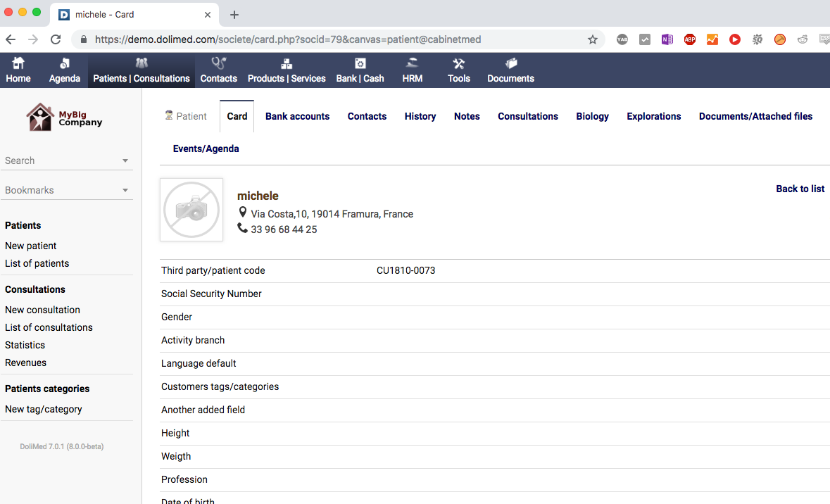Switch to the Biology tab
This screenshot has height=504, width=830.
coord(592,116)
